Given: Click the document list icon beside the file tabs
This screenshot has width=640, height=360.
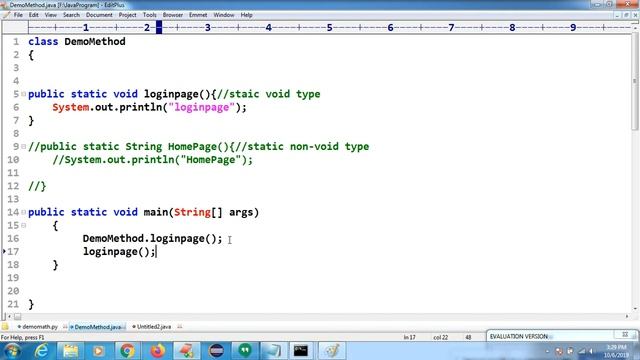Looking at the screenshot, I should click(5, 327).
